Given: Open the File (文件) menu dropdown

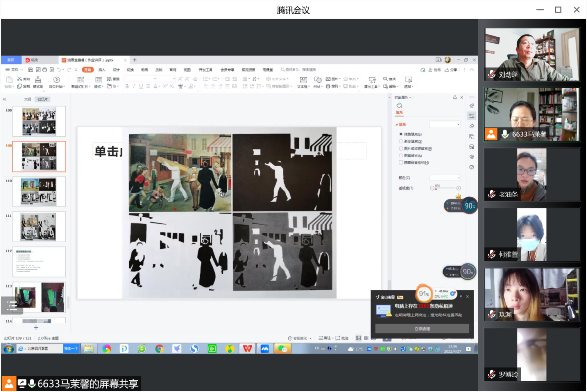Looking at the screenshot, I should [14, 70].
